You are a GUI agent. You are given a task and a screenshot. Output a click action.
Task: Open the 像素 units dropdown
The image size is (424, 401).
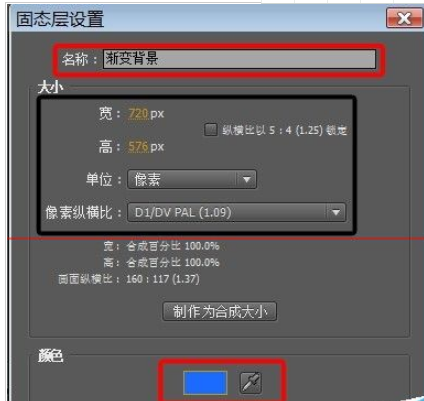(x=192, y=180)
